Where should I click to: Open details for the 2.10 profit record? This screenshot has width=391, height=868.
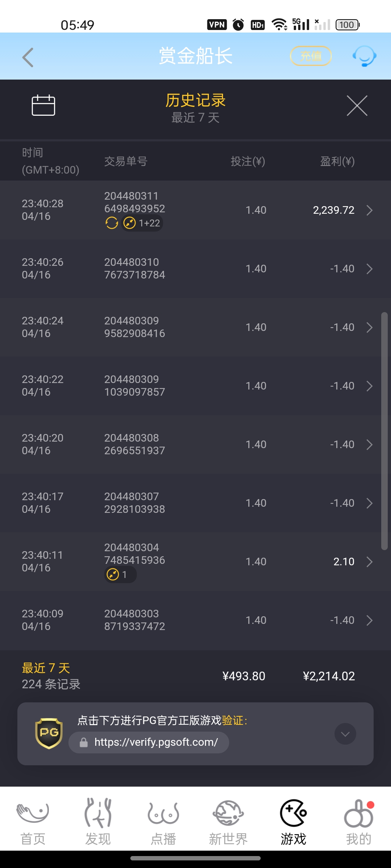point(369,562)
